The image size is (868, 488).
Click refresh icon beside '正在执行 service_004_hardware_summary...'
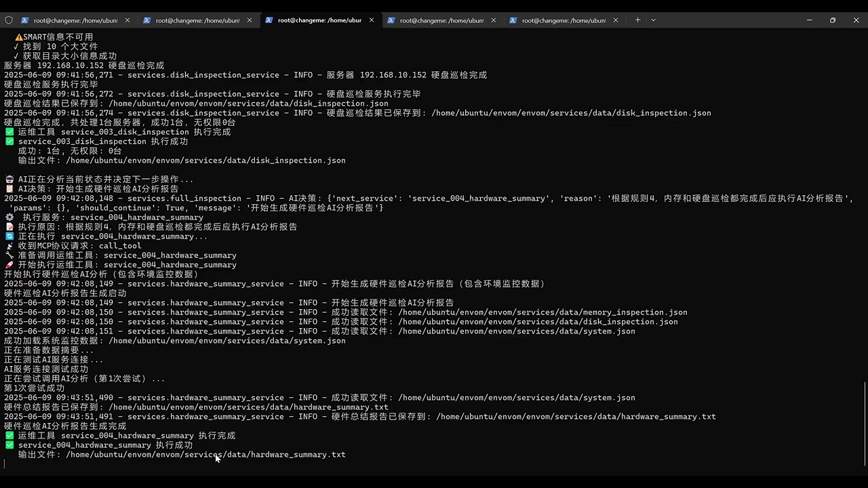point(9,237)
